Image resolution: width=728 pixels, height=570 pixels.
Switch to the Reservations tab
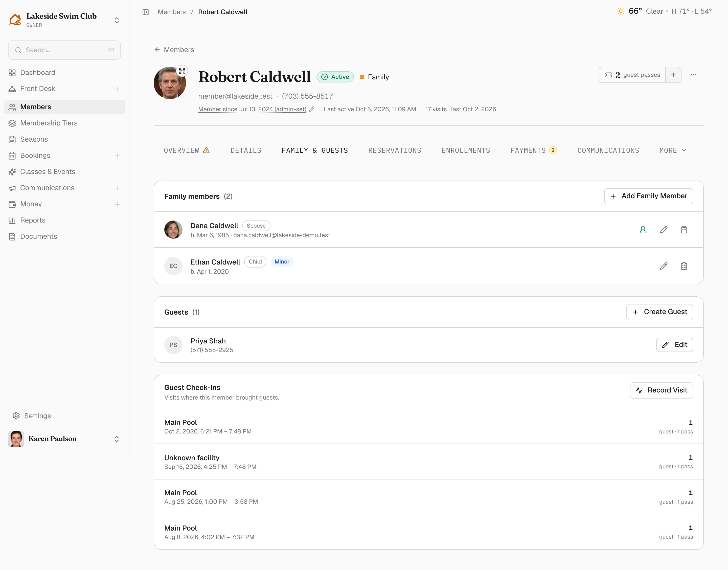(x=395, y=150)
